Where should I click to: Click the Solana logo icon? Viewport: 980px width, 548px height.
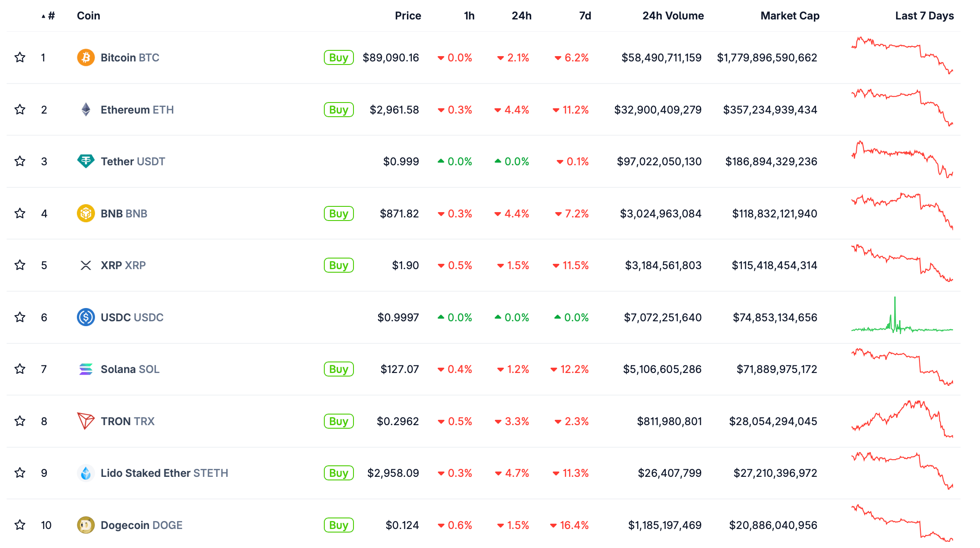click(x=86, y=369)
